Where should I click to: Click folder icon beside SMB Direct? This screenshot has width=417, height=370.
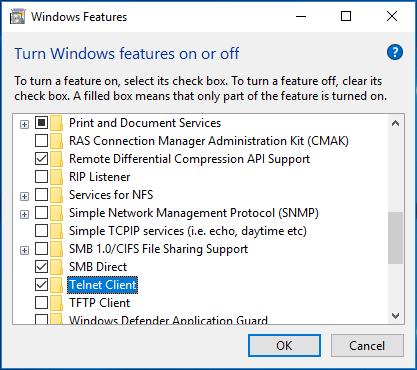pyautogui.click(x=57, y=267)
